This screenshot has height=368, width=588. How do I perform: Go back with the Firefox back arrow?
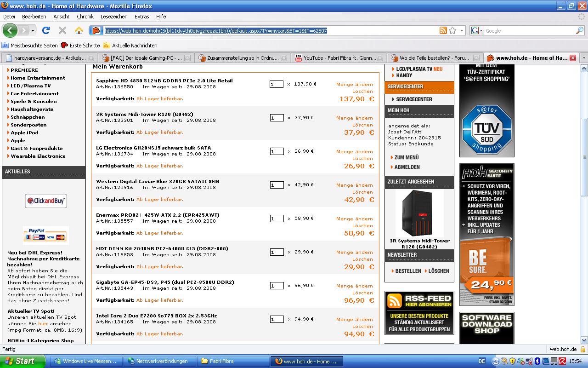click(x=10, y=30)
